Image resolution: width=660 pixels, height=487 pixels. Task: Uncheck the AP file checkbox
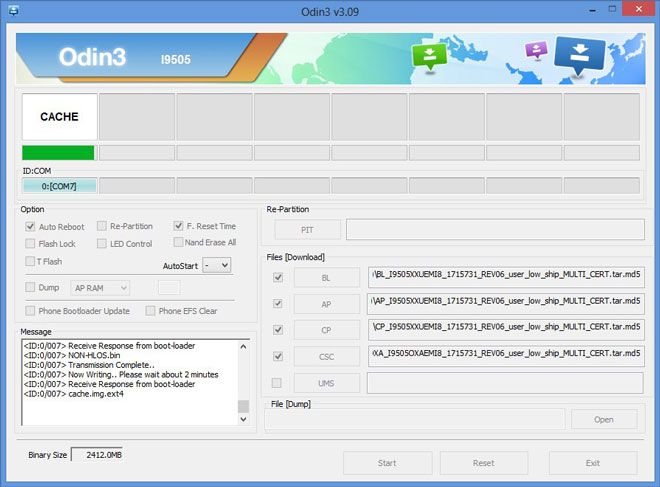[x=278, y=303]
